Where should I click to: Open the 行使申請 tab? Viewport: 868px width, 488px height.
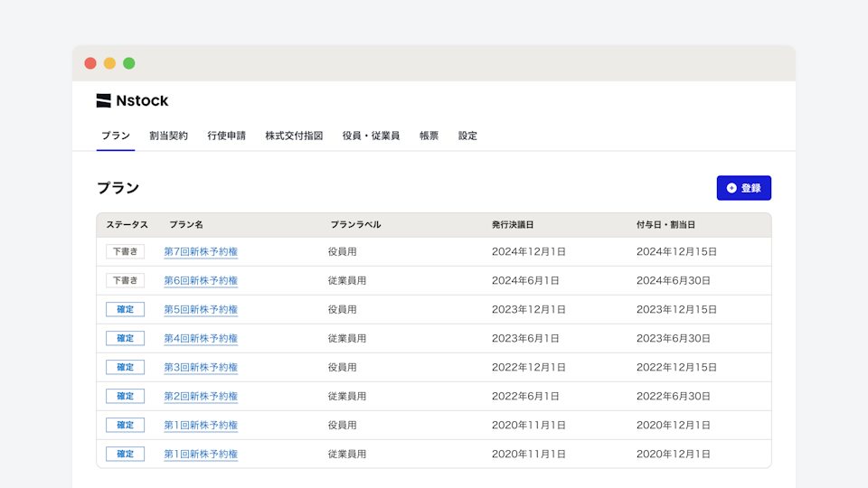pos(226,136)
